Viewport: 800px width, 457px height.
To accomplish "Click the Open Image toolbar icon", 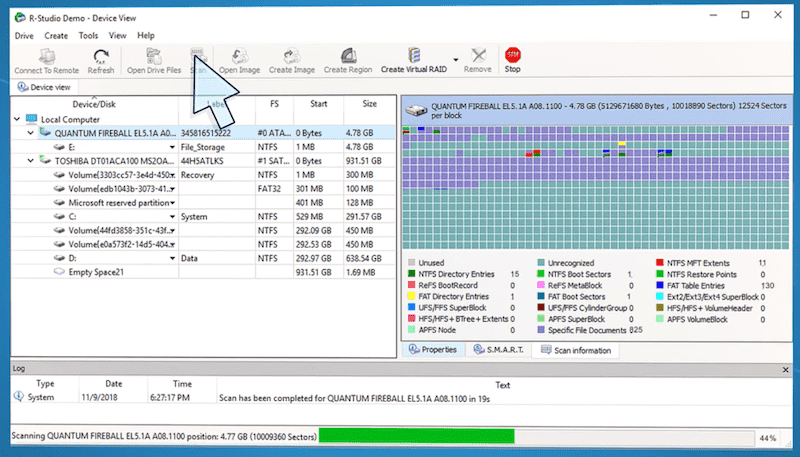I will (240, 56).
